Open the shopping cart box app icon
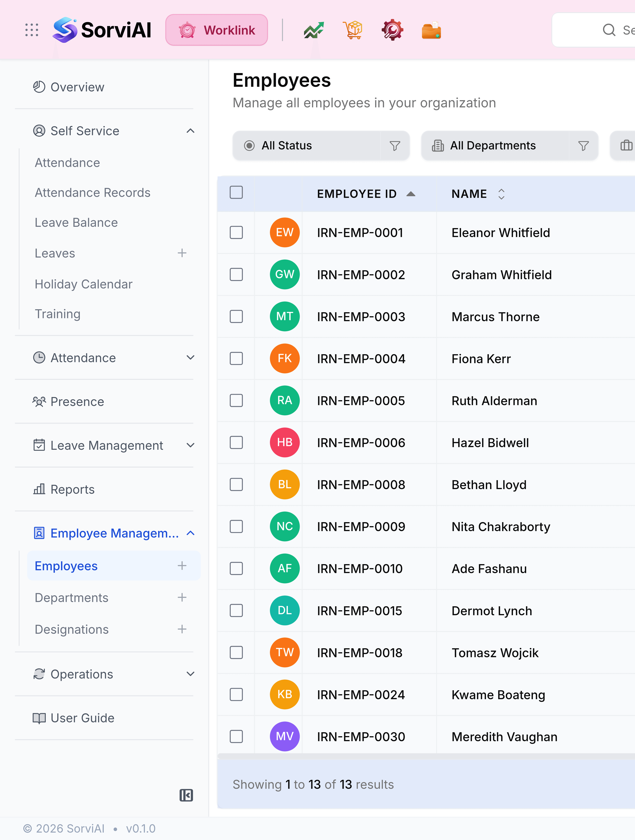 pyautogui.click(x=353, y=30)
